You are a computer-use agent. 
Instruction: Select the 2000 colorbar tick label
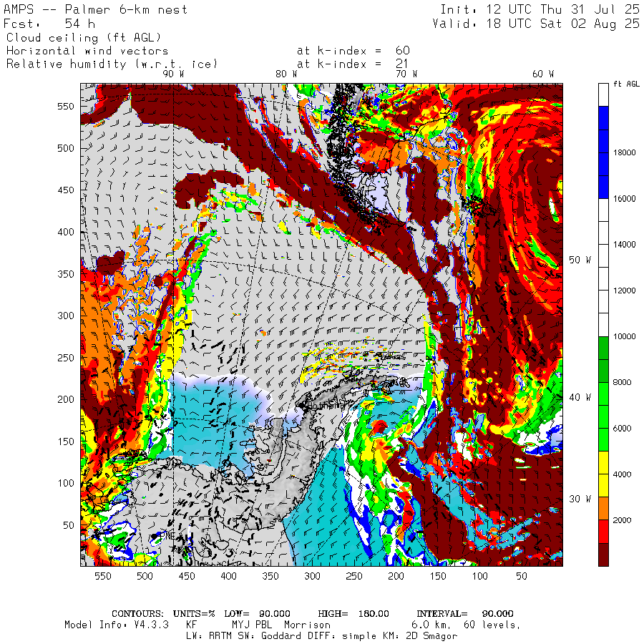point(623,520)
